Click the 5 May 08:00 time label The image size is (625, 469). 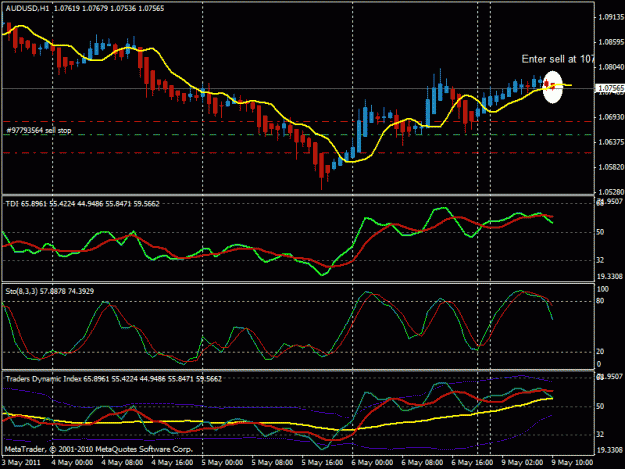[x=272, y=463]
